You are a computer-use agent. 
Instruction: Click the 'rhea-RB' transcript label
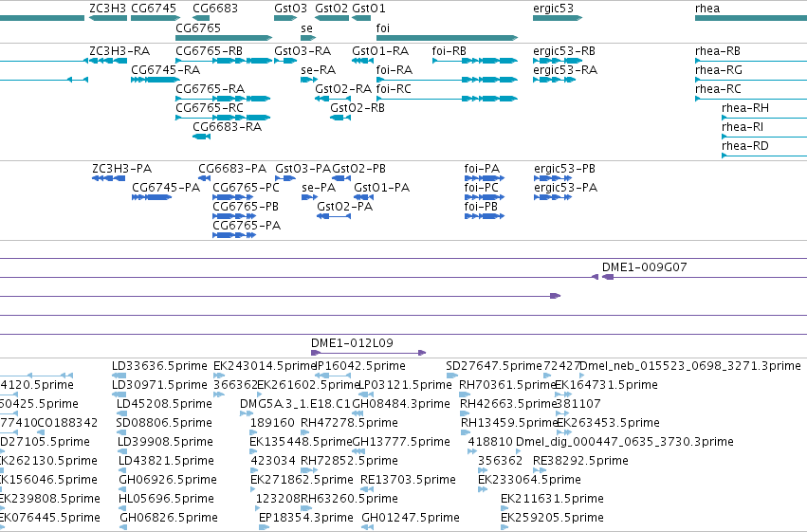718,51
